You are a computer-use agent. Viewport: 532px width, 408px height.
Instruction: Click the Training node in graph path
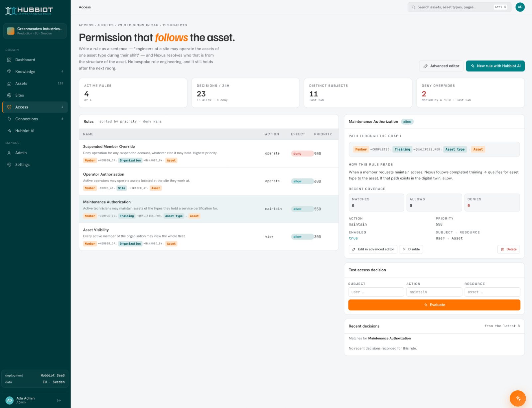[x=402, y=150]
